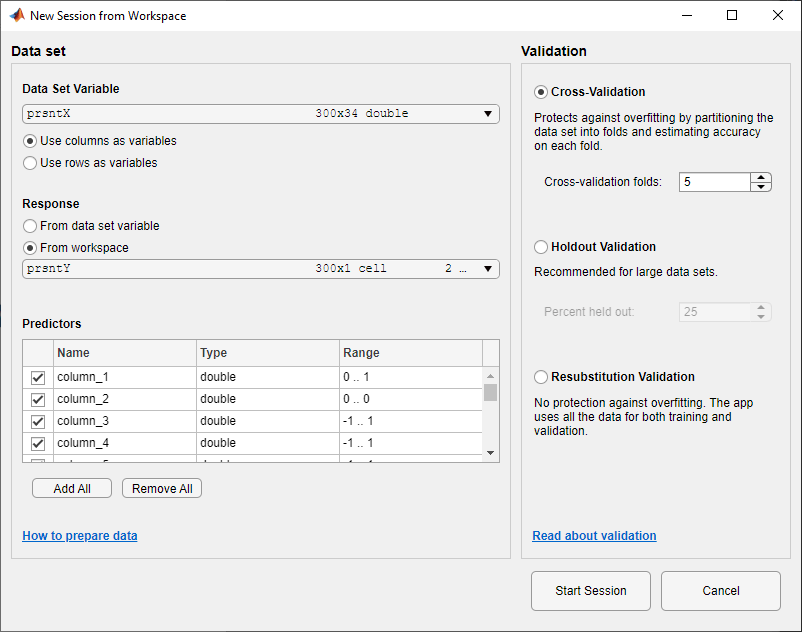Toggle the column_3 predictor checkbox
The image size is (802, 632).
[38, 422]
